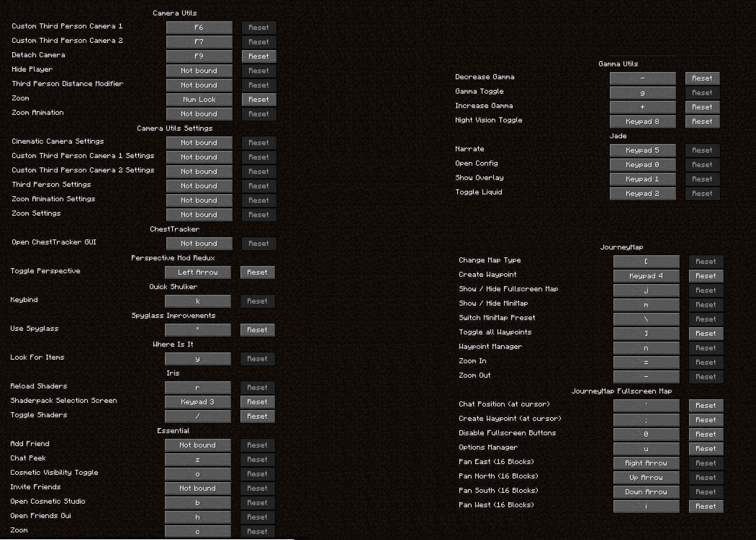Click the backslash keybind for Switch MiniMap Preset
This screenshot has width=756, height=540.
[646, 319]
